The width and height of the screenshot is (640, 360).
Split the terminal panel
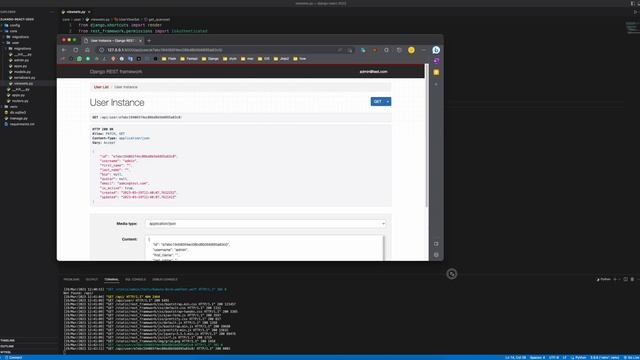625,279
